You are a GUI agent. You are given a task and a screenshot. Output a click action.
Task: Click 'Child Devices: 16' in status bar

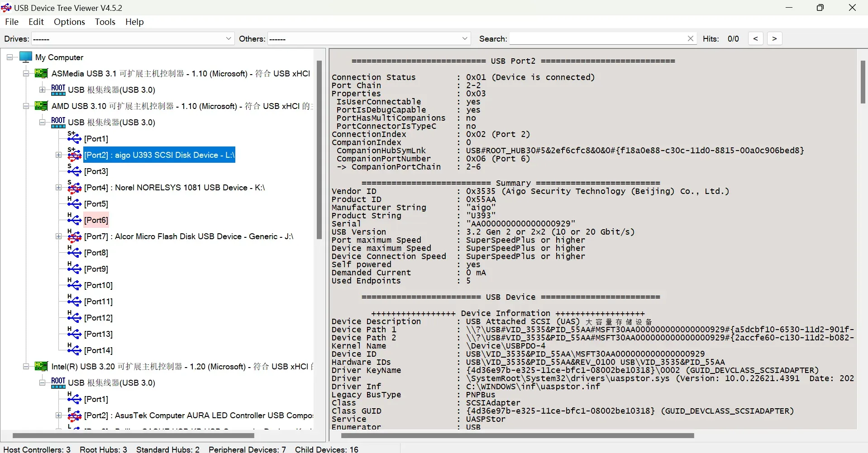tap(327, 449)
